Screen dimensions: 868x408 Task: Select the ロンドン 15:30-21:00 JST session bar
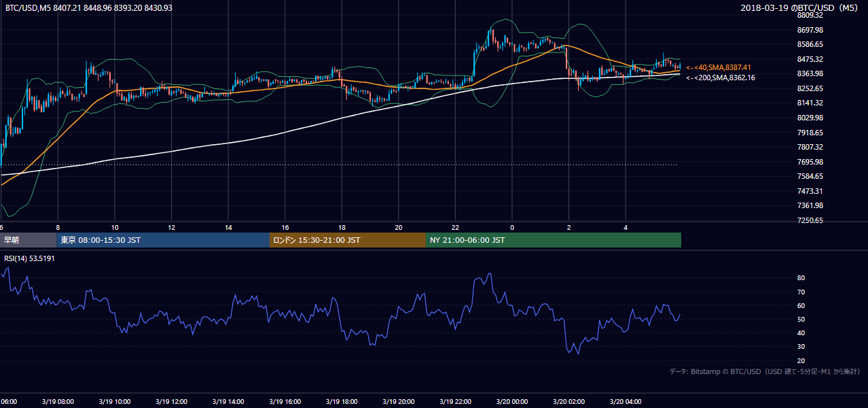348,240
